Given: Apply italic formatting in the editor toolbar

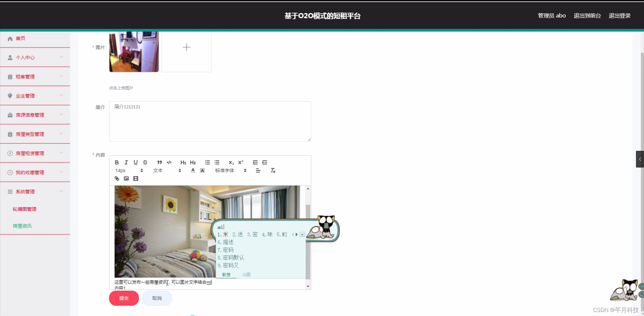Looking at the screenshot, I should pos(126,162).
